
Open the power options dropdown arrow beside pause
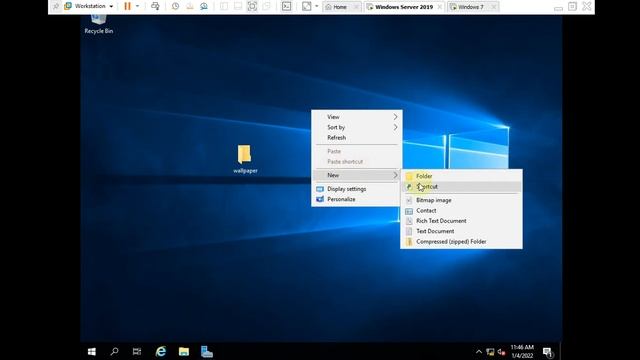[x=137, y=6]
